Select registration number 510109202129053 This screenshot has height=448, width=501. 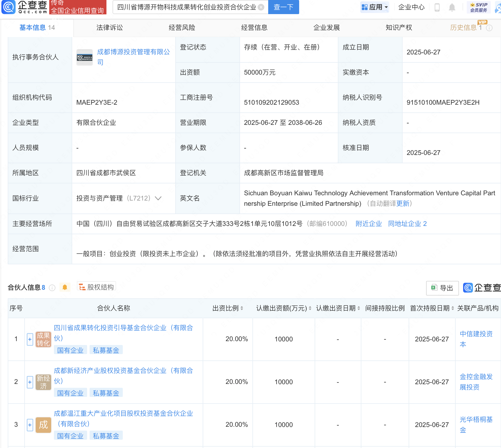[x=272, y=102]
